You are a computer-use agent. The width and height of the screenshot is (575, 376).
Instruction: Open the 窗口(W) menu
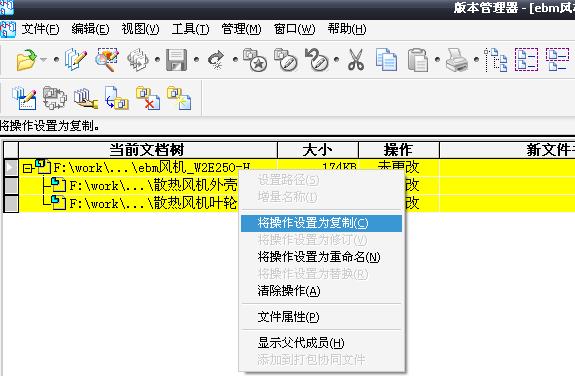coord(294,29)
